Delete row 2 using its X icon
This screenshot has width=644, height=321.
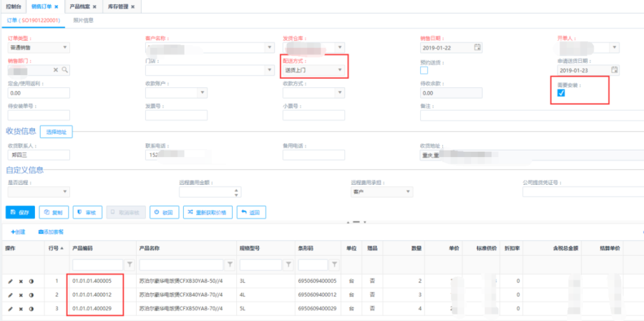(x=21, y=294)
